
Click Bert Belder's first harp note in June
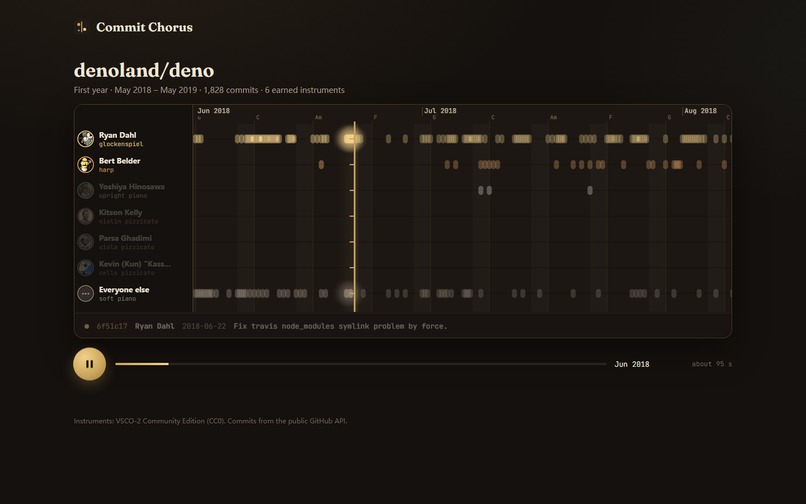click(x=321, y=165)
